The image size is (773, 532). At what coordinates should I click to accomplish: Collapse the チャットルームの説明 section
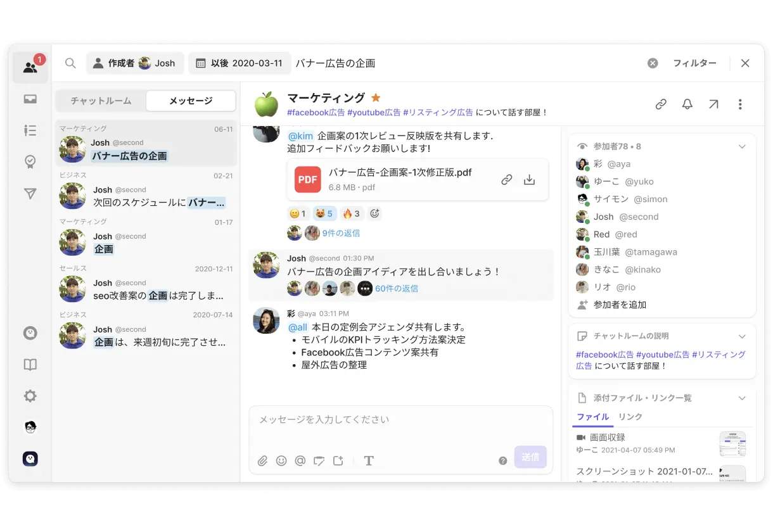tap(742, 336)
